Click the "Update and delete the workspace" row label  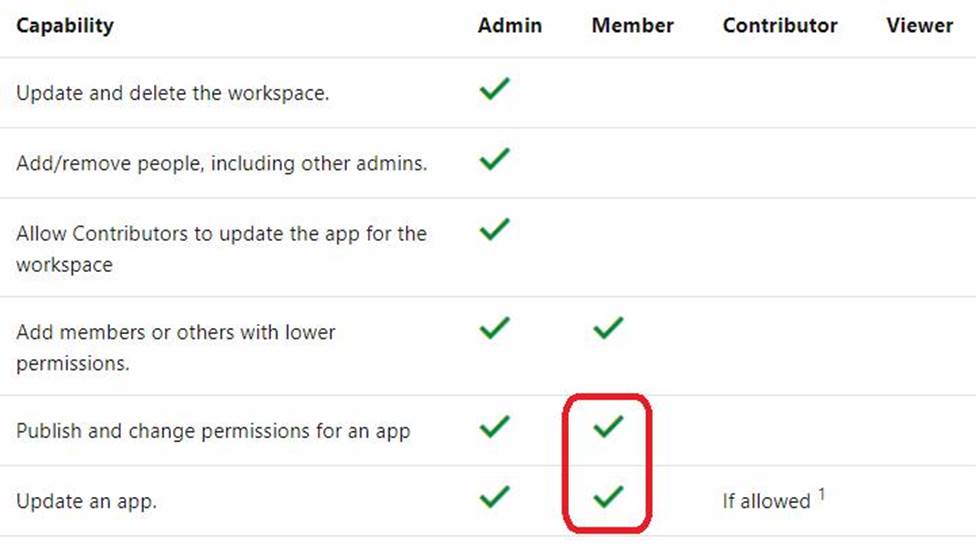[173, 93]
